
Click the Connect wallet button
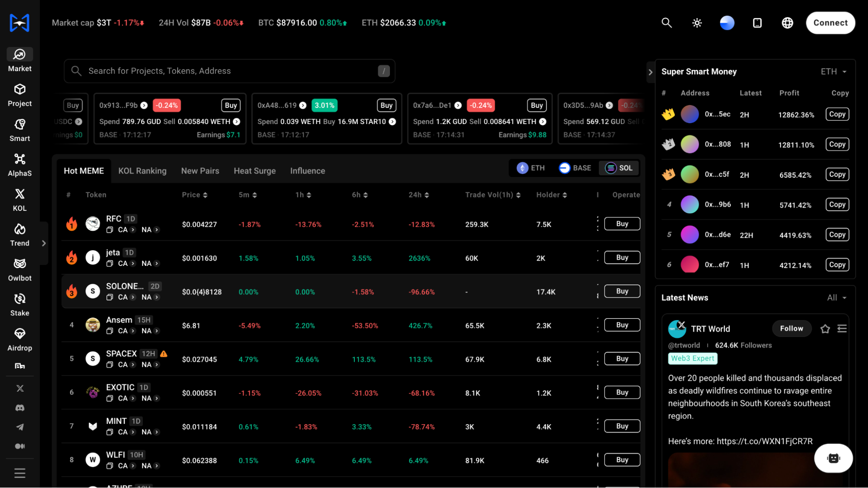pos(830,23)
